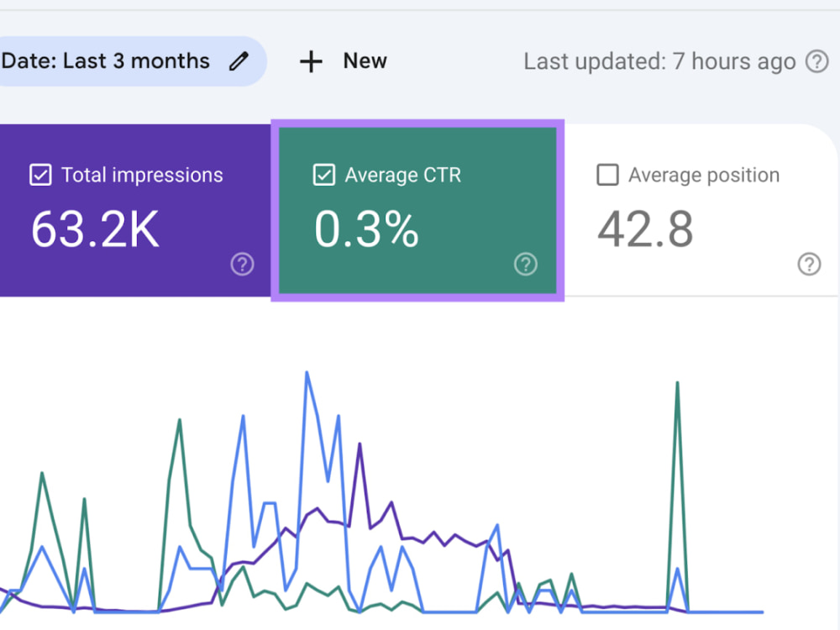Screen dimensions: 840x630
Task: Select the 42.8 average position value
Action: point(645,229)
